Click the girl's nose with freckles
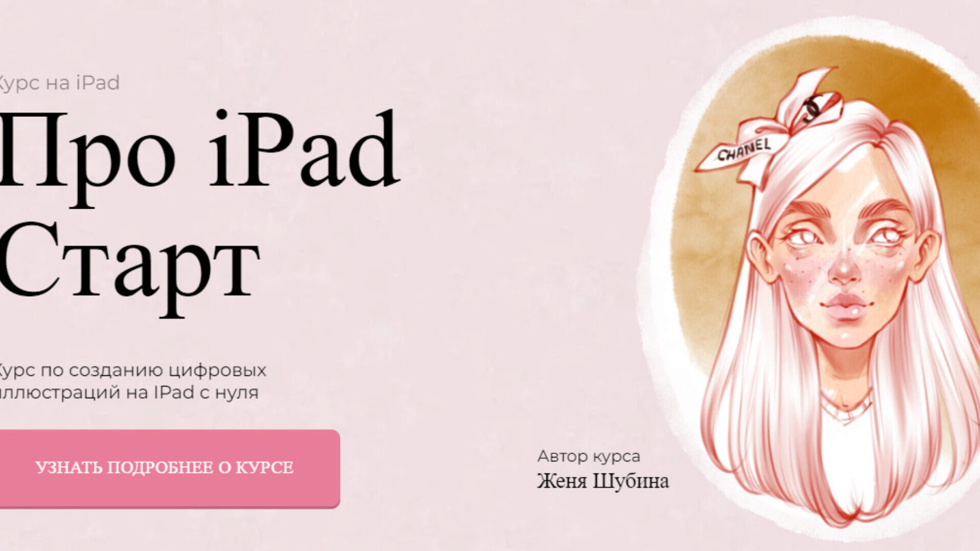 click(x=843, y=270)
